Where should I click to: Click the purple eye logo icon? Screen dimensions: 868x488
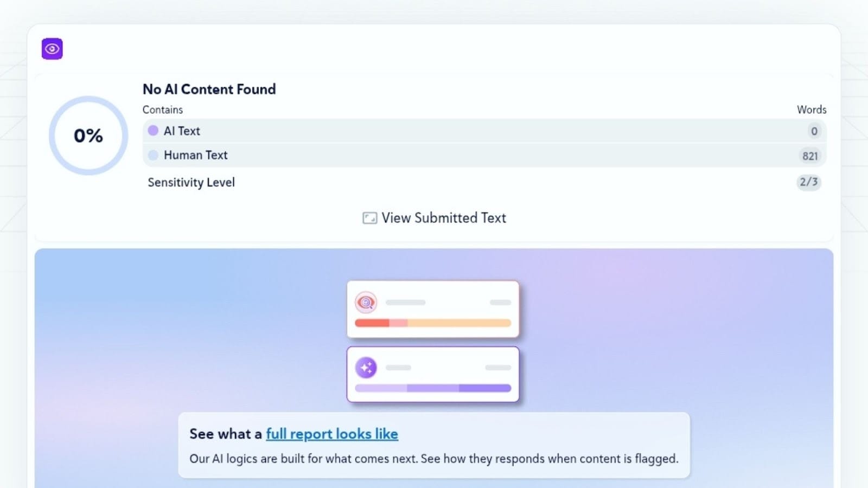click(x=52, y=49)
